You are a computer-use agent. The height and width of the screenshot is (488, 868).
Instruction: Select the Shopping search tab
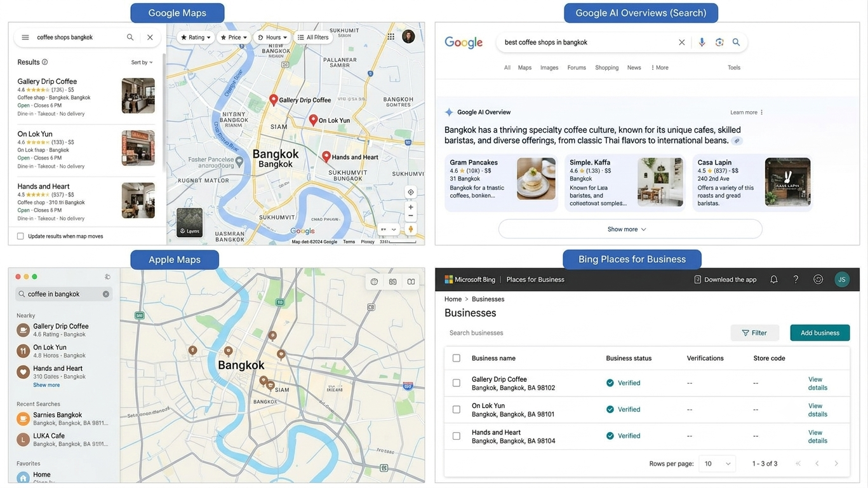pyautogui.click(x=607, y=67)
